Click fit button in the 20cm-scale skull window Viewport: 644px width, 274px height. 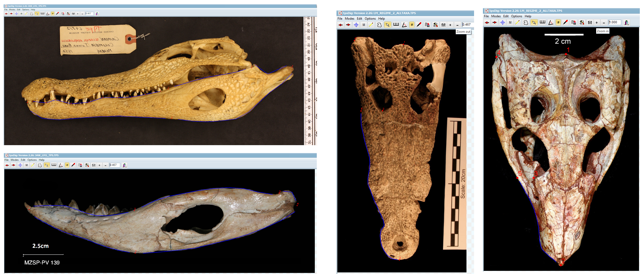point(443,25)
